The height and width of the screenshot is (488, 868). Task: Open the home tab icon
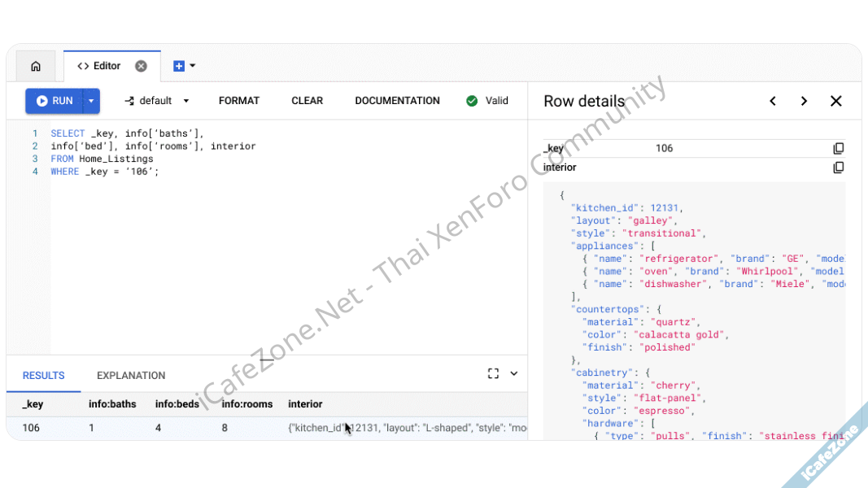(35, 67)
